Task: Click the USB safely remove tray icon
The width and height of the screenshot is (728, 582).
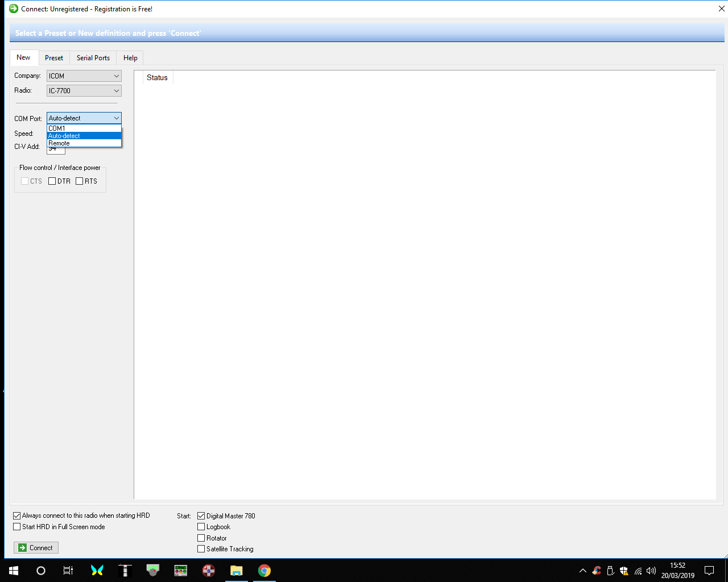Action: [610, 571]
